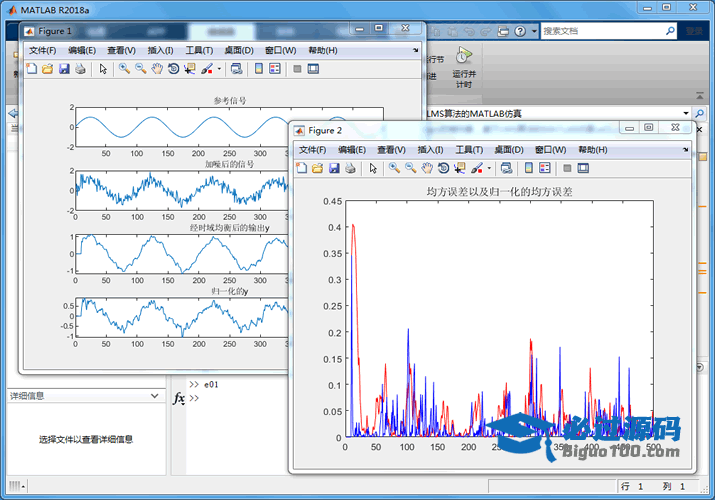This screenshot has width=715, height=500.
Task: Collapse the MATLAB toolstrip
Action: (699, 96)
